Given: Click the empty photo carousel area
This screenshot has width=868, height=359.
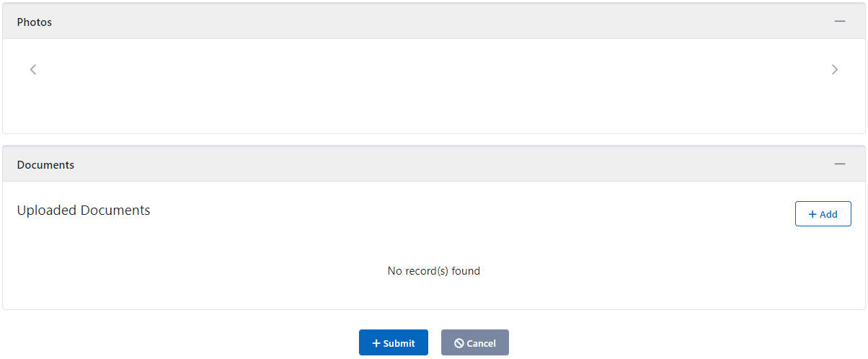Looking at the screenshot, I should coord(433,85).
